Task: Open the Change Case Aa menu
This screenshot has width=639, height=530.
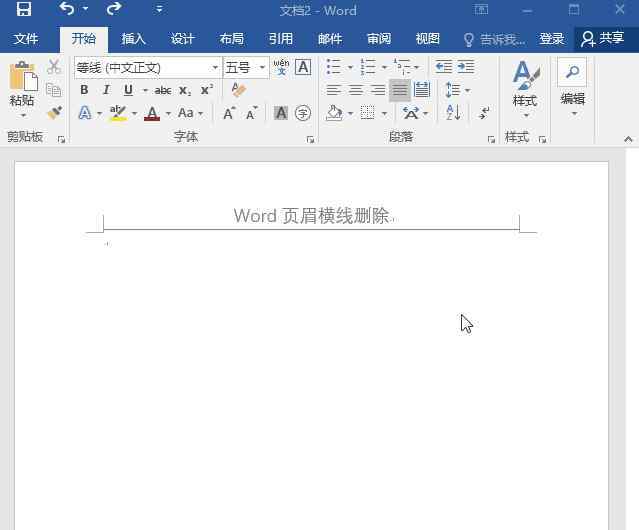Action: tap(190, 112)
